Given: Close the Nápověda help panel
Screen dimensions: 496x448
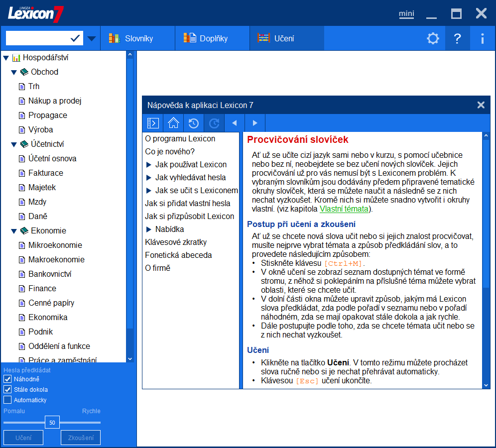Looking at the screenshot, I should 481,105.
